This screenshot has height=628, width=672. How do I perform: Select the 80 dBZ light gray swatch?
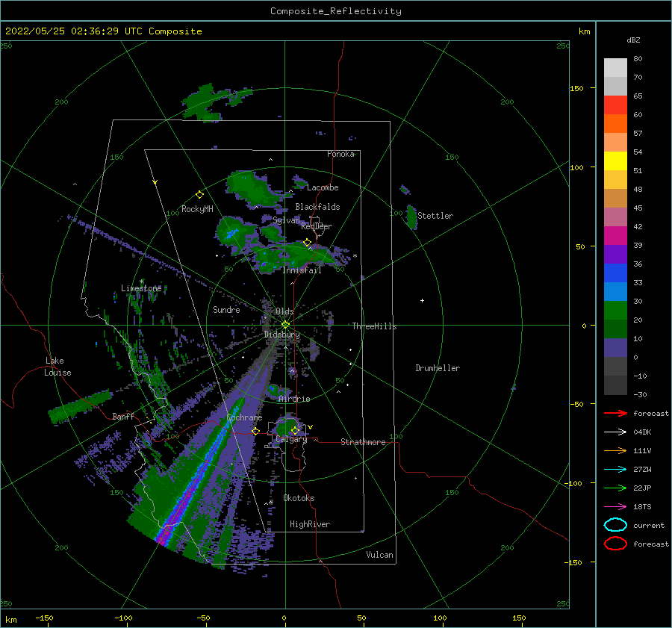[615, 67]
